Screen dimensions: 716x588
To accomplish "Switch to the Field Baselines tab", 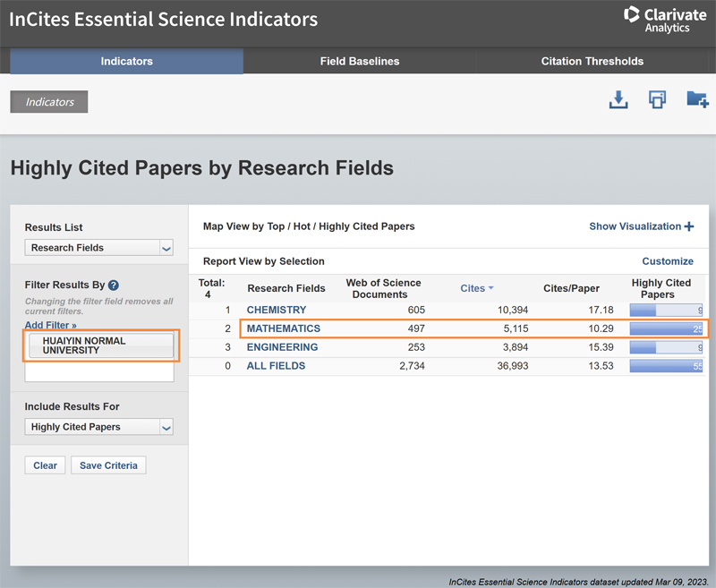I will 359,61.
